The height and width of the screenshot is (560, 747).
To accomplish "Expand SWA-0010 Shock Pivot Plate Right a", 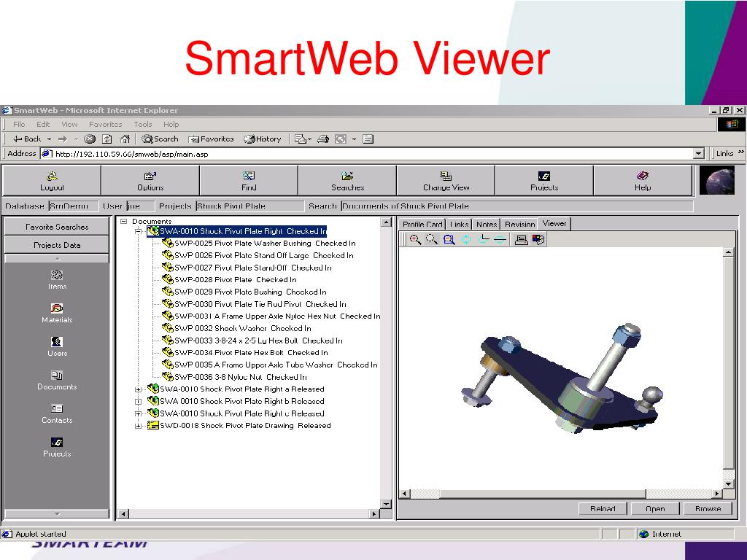I will coord(138,389).
